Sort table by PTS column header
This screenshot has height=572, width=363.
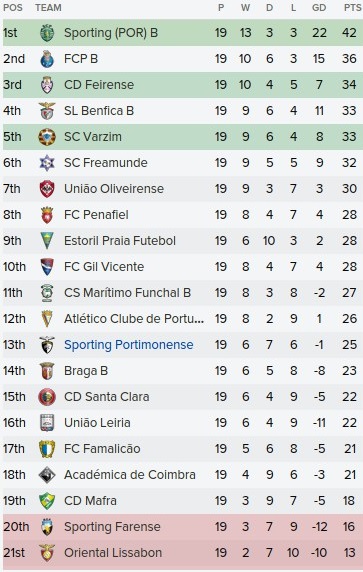[352, 8]
